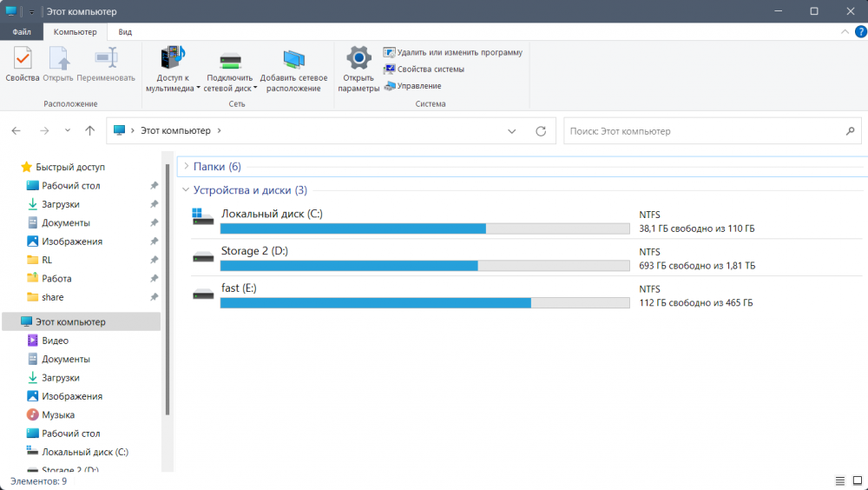Click Map network drive (Подключить сетевой диск) icon
Screen dimensions: 868x490
230,70
